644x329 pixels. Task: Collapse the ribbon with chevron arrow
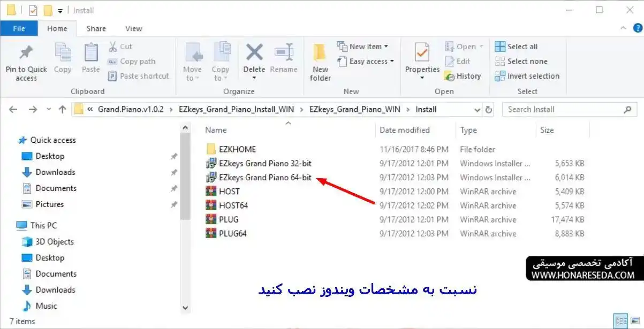click(623, 28)
